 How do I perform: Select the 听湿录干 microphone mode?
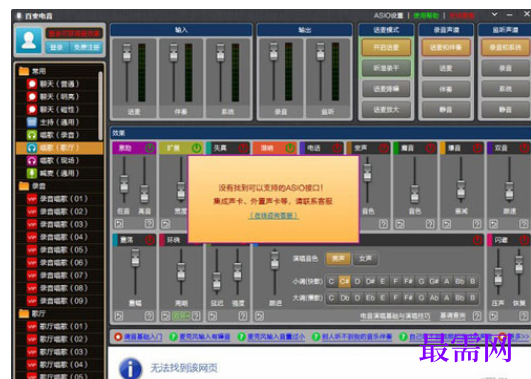pyautogui.click(x=386, y=68)
